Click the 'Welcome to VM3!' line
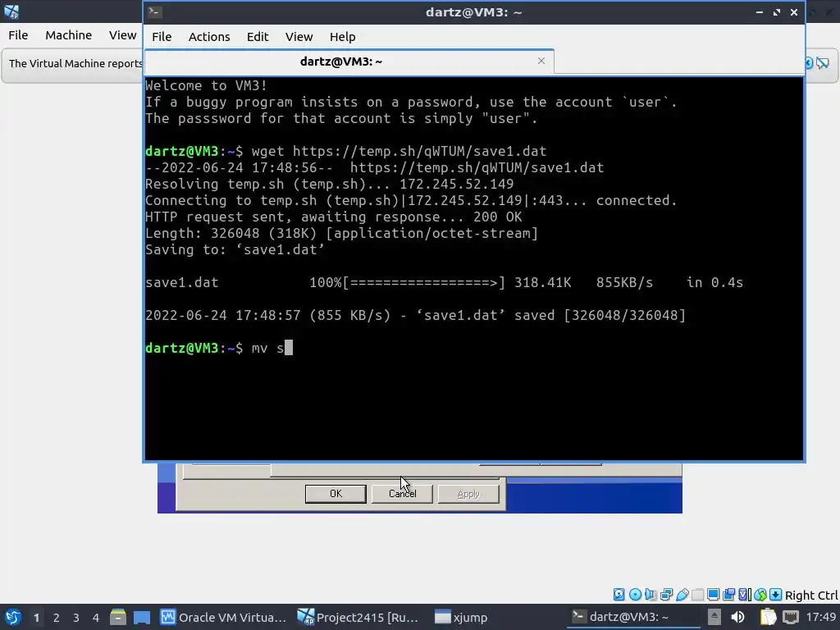Image resolution: width=840 pixels, height=630 pixels. point(206,85)
